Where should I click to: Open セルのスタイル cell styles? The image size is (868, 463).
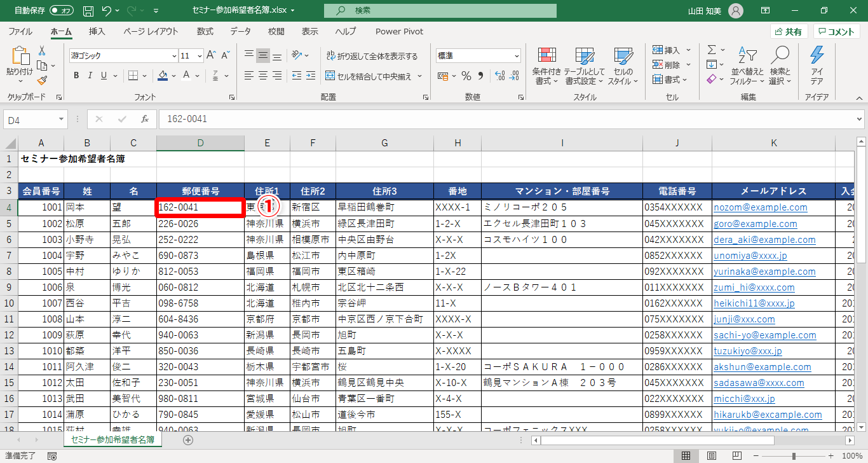point(623,66)
